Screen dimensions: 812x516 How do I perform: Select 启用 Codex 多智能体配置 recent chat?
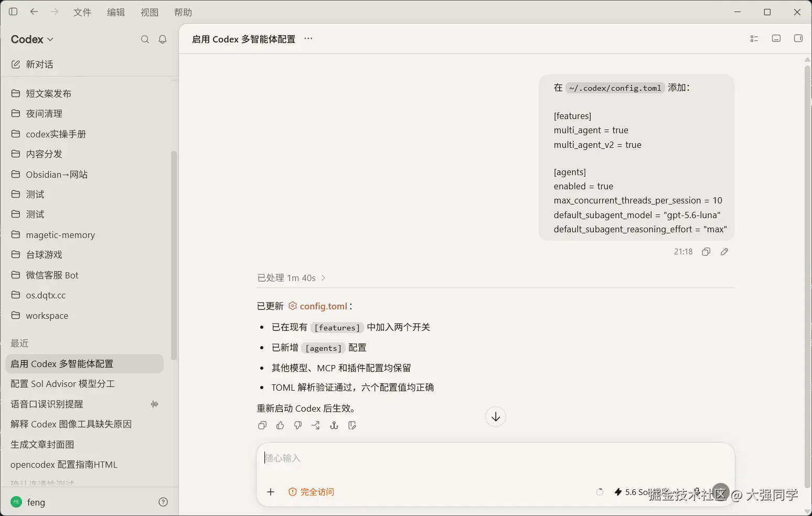[84, 363]
